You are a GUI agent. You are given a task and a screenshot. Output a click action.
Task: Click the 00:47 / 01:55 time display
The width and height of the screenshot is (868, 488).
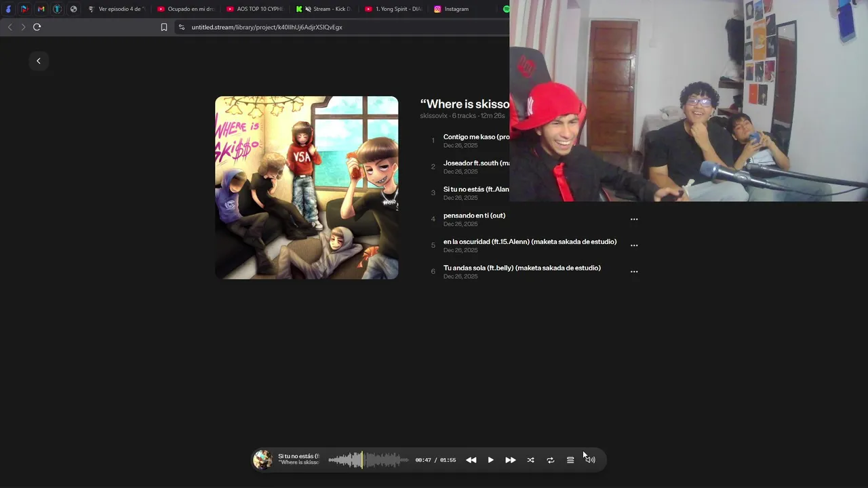click(x=435, y=460)
